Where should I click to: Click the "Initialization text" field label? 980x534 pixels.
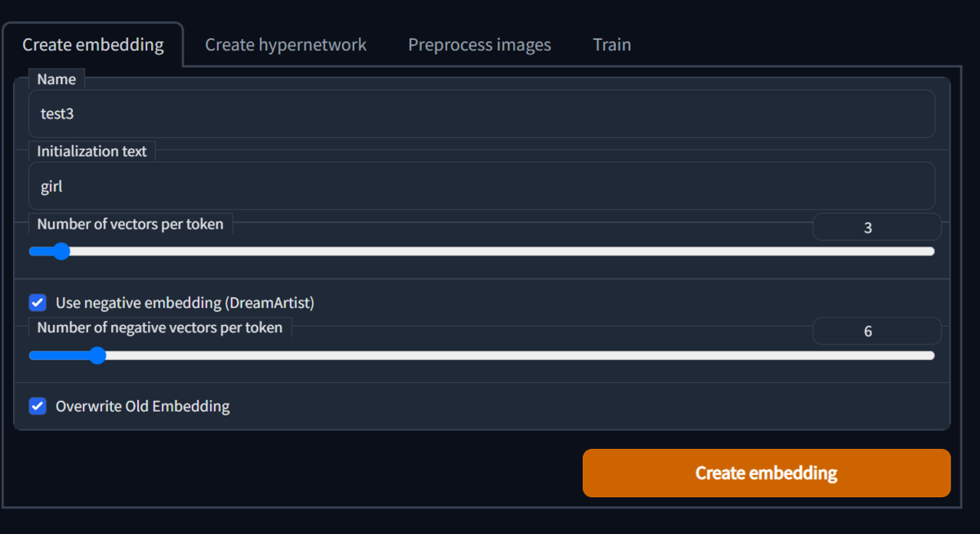[92, 151]
